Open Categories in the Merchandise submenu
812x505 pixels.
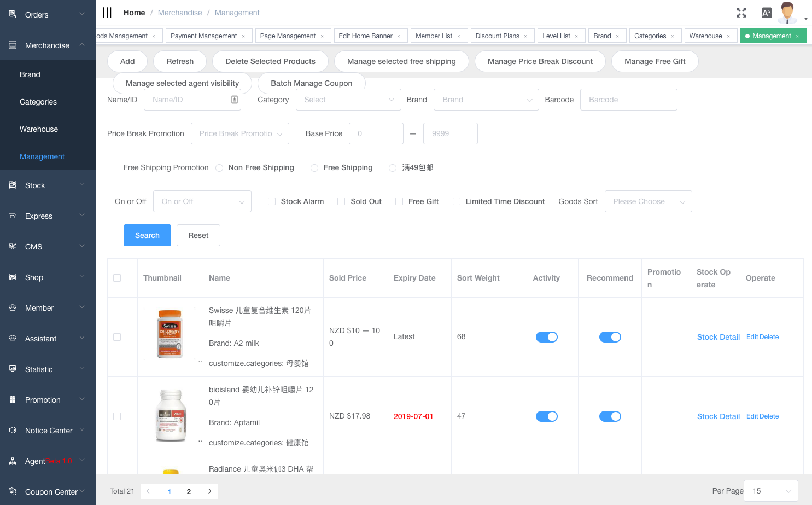pos(38,102)
